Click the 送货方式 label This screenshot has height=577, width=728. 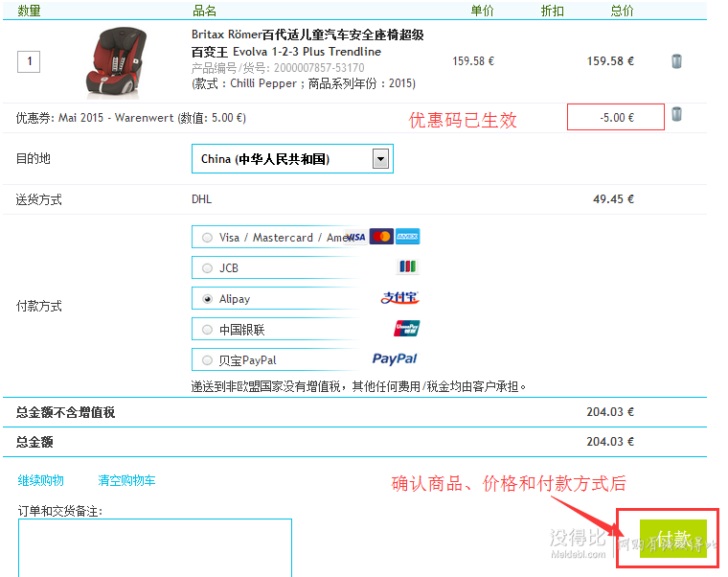click(39, 199)
